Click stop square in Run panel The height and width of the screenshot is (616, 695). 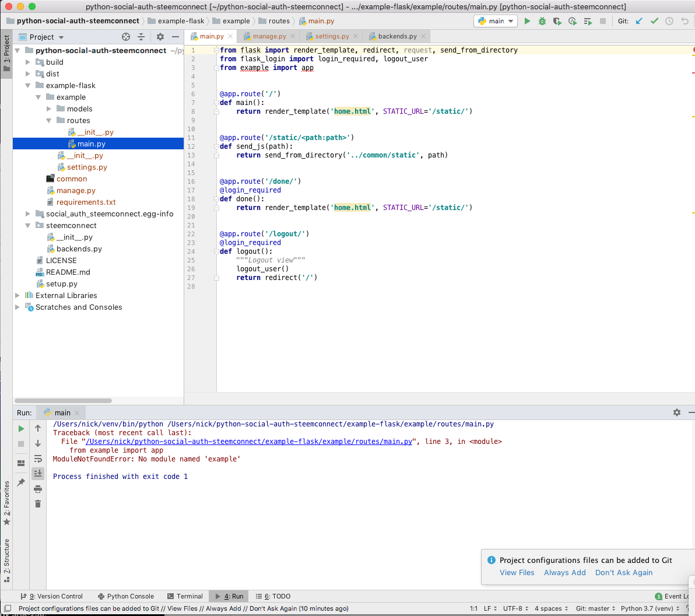21,444
